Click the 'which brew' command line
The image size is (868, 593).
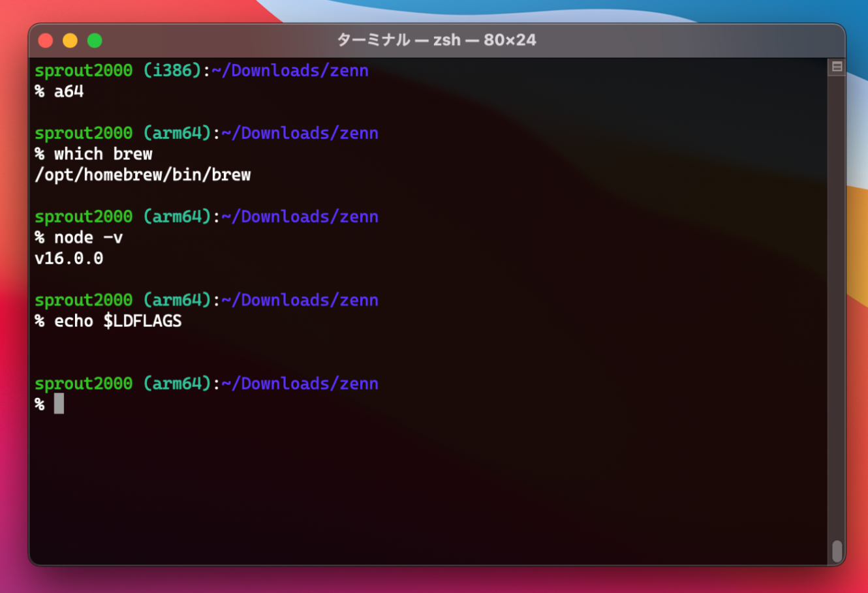(x=93, y=154)
